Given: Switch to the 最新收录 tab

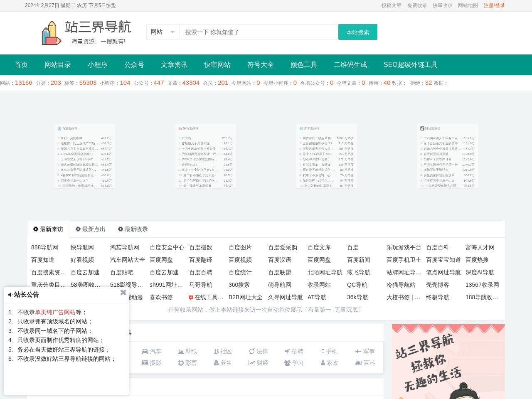Looking at the screenshot, I should point(133,229).
